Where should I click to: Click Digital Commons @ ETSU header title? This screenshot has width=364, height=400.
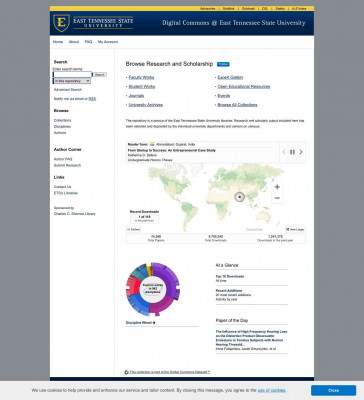(x=234, y=23)
